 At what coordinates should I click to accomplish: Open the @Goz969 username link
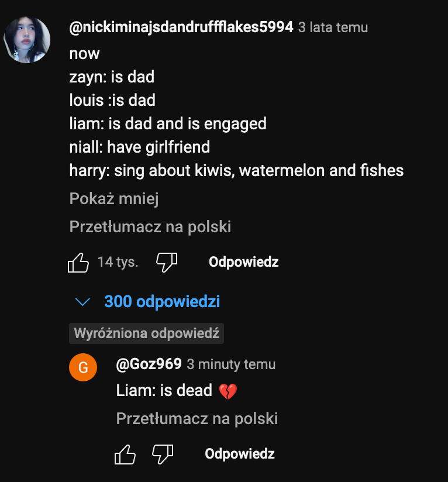point(149,364)
